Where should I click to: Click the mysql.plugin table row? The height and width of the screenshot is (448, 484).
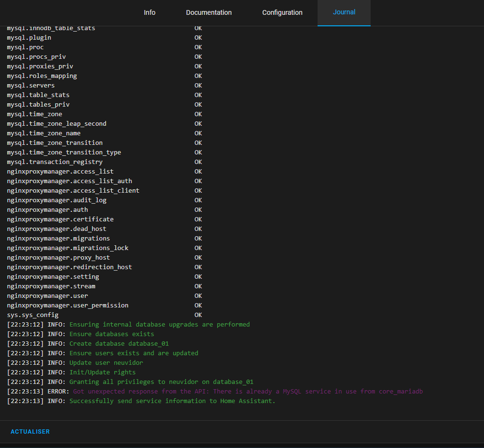coord(29,38)
